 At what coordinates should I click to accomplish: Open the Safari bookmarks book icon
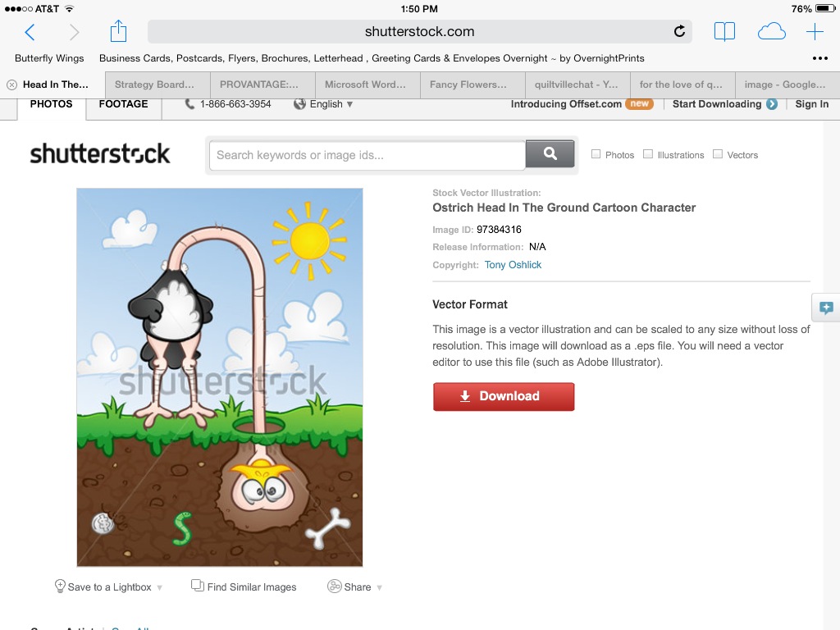[724, 32]
